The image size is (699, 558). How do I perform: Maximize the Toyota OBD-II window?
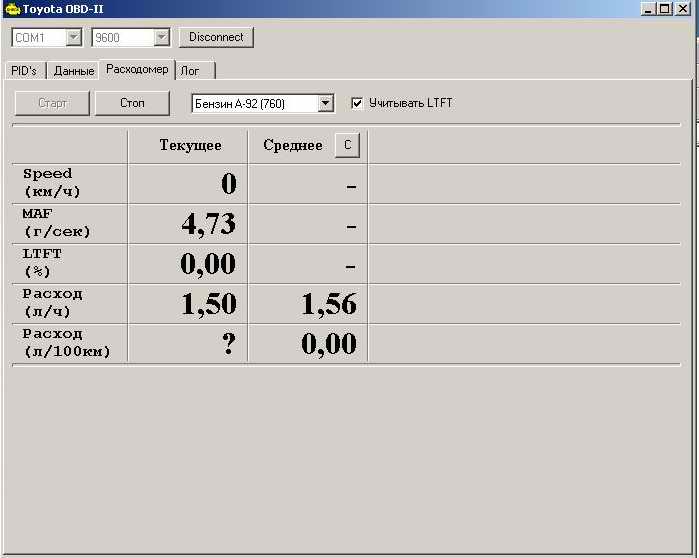(x=665, y=9)
